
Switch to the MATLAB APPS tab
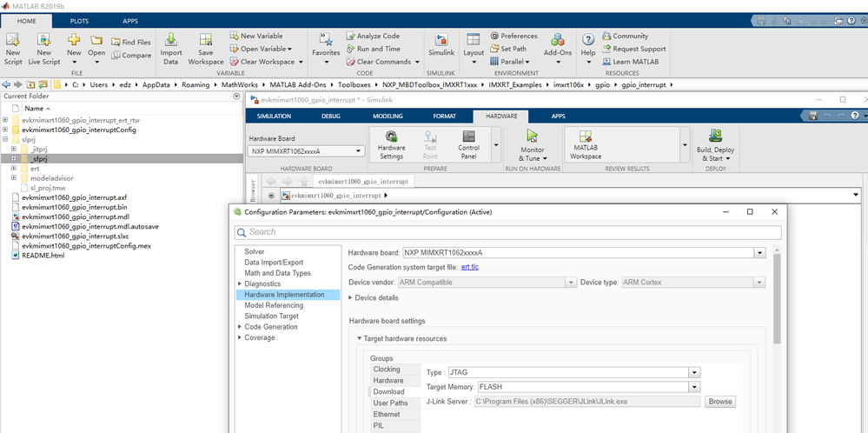(130, 21)
